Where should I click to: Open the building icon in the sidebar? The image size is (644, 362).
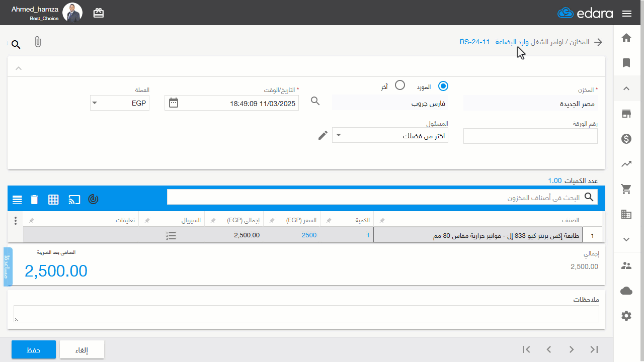pyautogui.click(x=626, y=214)
